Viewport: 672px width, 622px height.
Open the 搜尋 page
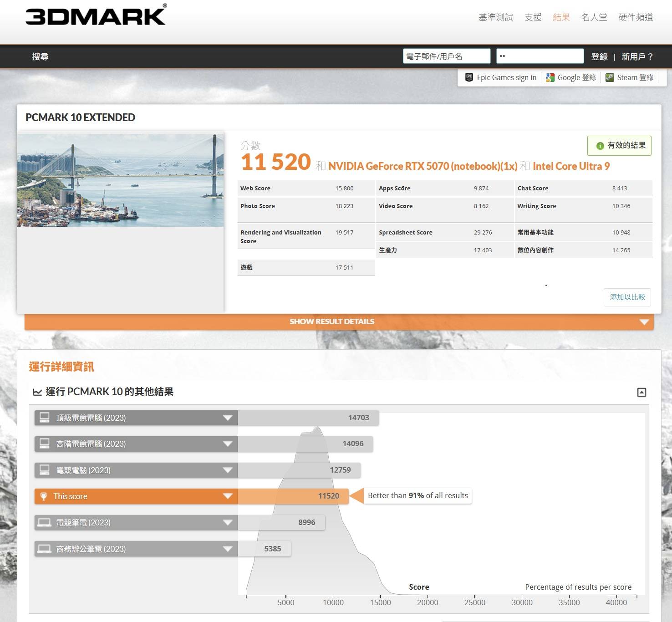click(x=40, y=56)
